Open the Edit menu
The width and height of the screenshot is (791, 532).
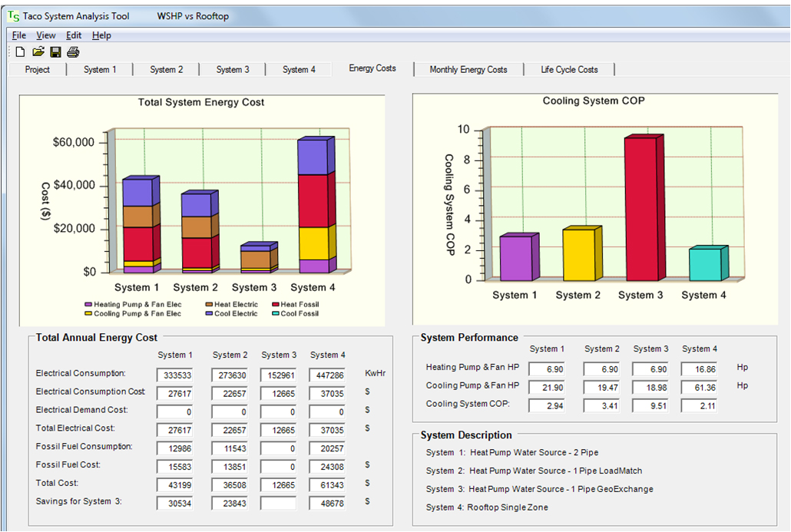pyautogui.click(x=74, y=35)
